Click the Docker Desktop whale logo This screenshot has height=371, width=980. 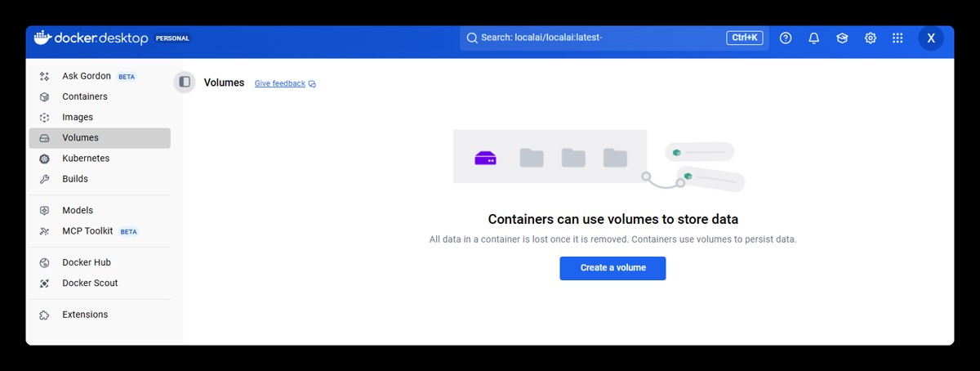tap(42, 38)
